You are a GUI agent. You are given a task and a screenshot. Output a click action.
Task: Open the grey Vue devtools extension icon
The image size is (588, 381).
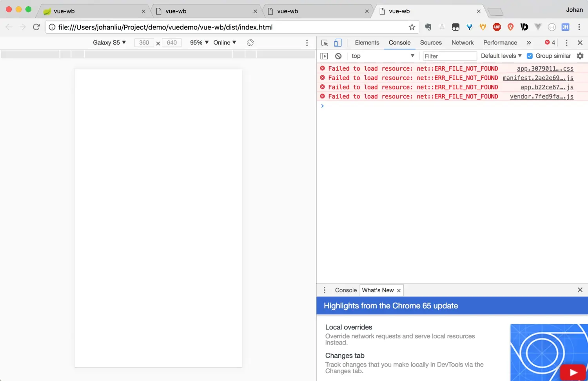pos(538,27)
